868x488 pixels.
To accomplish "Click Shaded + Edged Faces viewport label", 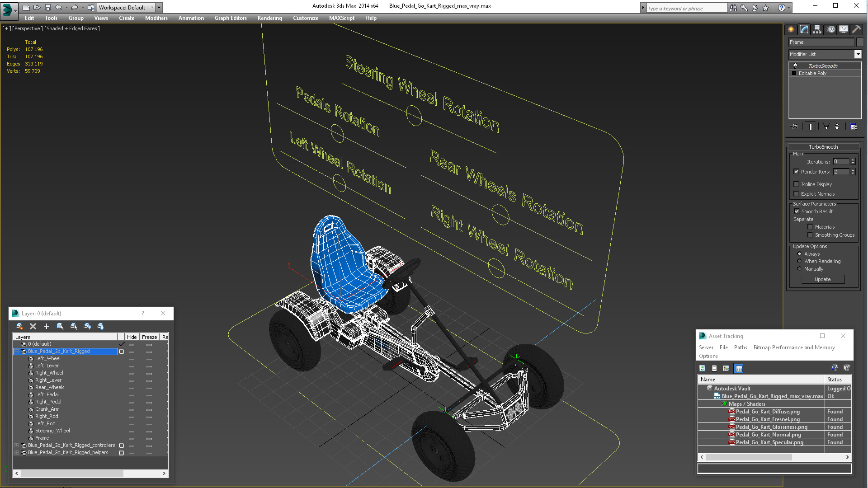I will pos(72,28).
